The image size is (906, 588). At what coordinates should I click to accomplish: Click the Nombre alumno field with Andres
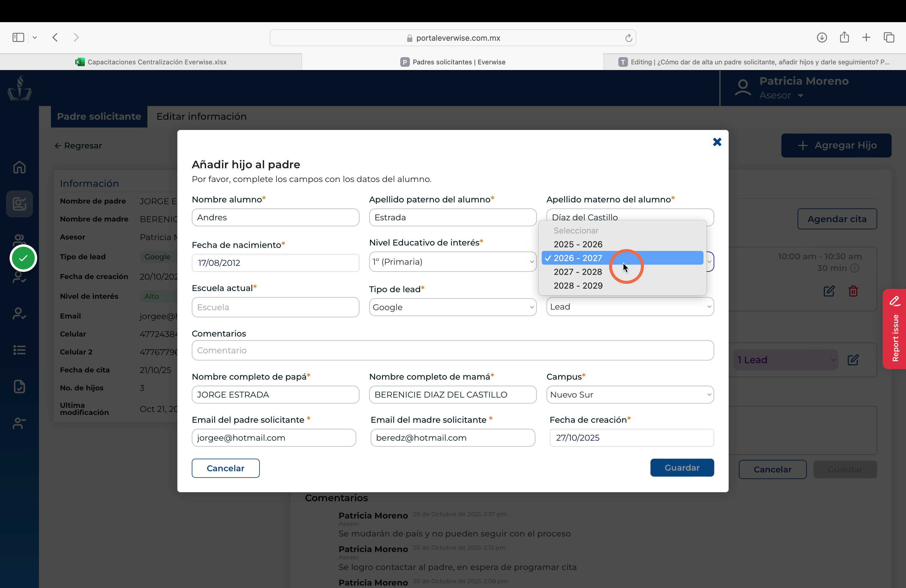coord(275,217)
